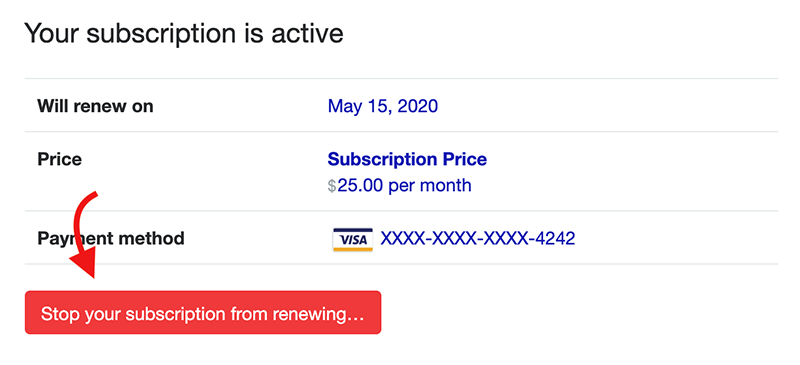Click the word "Subscription" in Subscription Price
800x365 pixels.
[376, 159]
